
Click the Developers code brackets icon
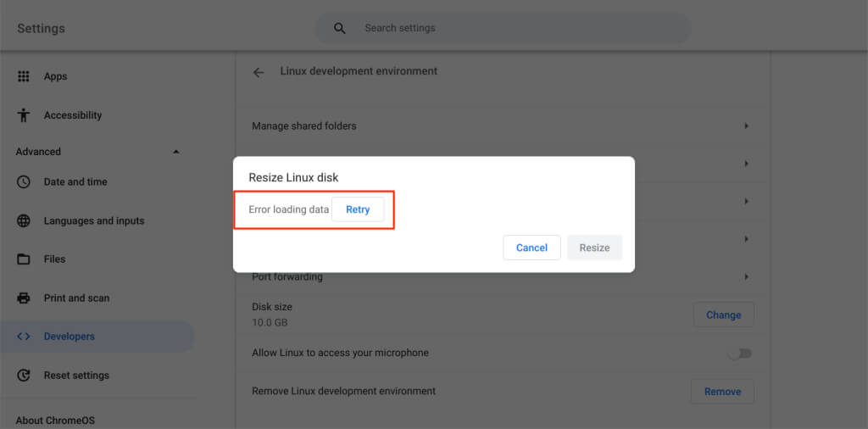pyautogui.click(x=24, y=337)
